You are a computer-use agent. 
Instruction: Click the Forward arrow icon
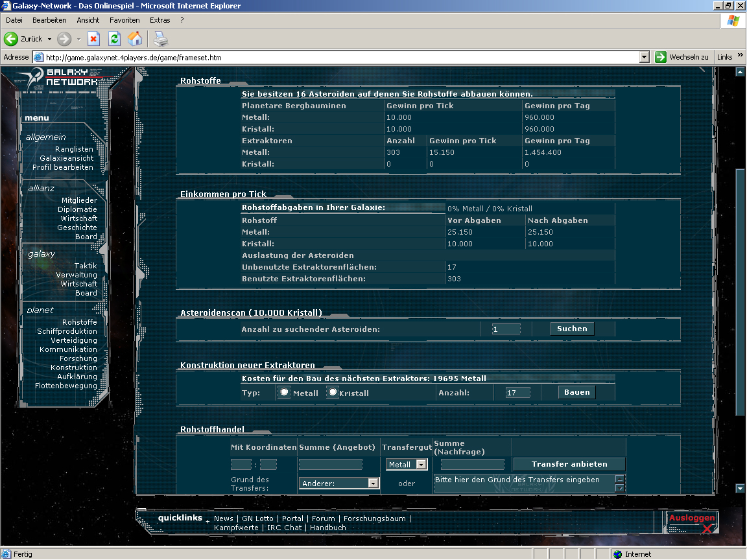click(64, 39)
